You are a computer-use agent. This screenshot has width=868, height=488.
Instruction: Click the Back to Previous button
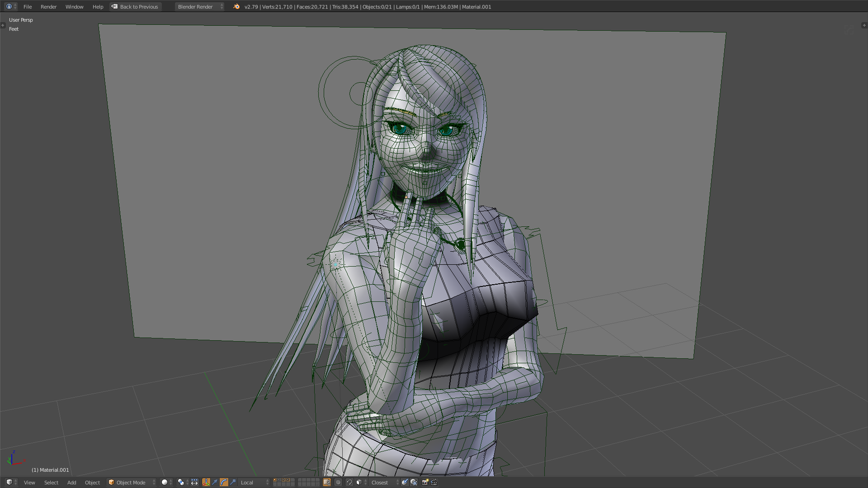[135, 6]
